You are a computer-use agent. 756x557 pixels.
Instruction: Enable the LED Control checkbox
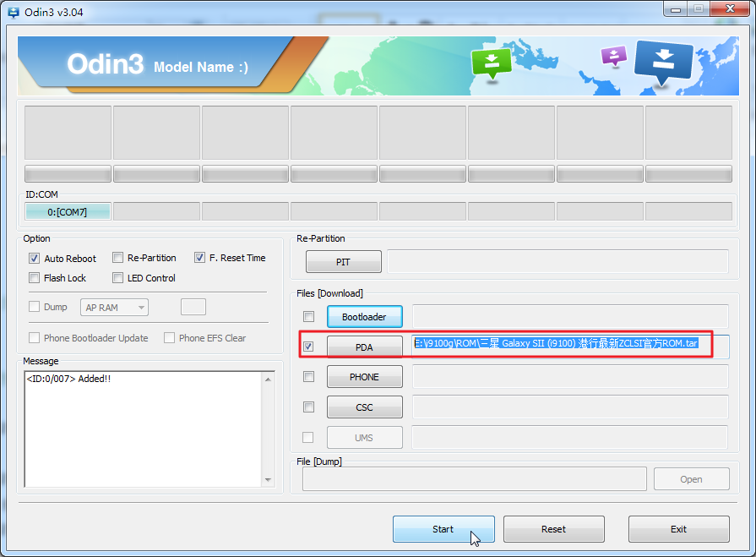(117, 278)
